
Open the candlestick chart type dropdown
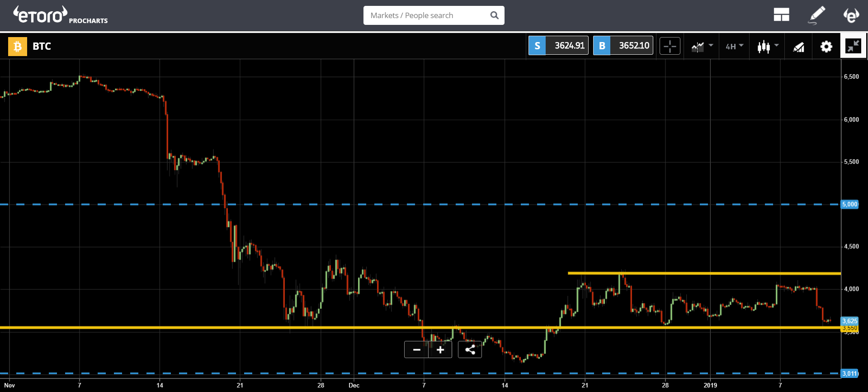coord(768,46)
